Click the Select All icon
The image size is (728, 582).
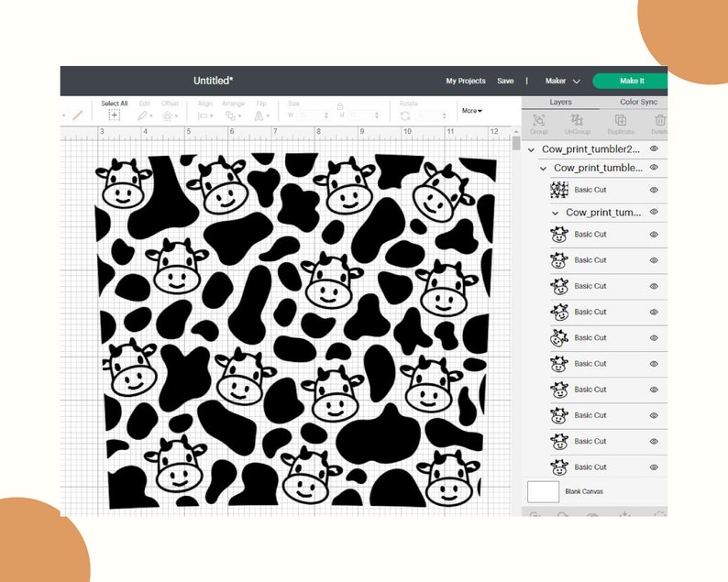[x=115, y=115]
